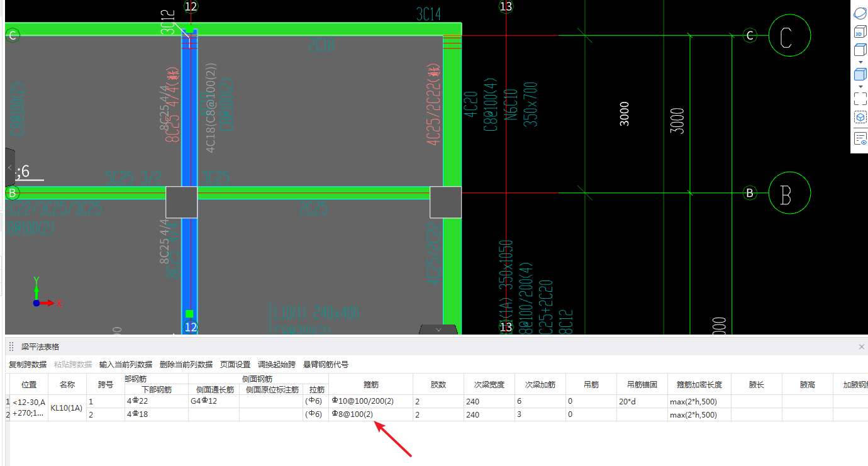Select the 吊筋锚固 column header
Image resolution: width=868 pixels, height=466 pixels.
[642, 384]
